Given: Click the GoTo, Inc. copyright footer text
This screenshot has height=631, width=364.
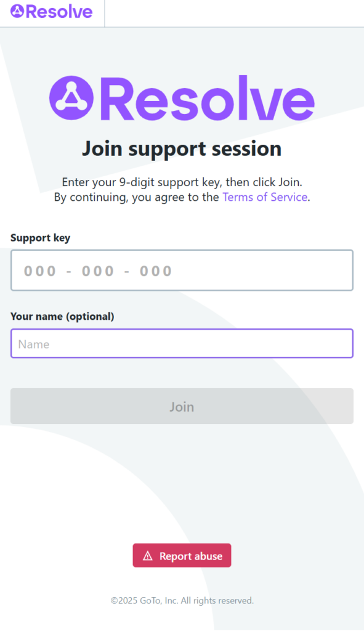Looking at the screenshot, I should click(x=182, y=600).
